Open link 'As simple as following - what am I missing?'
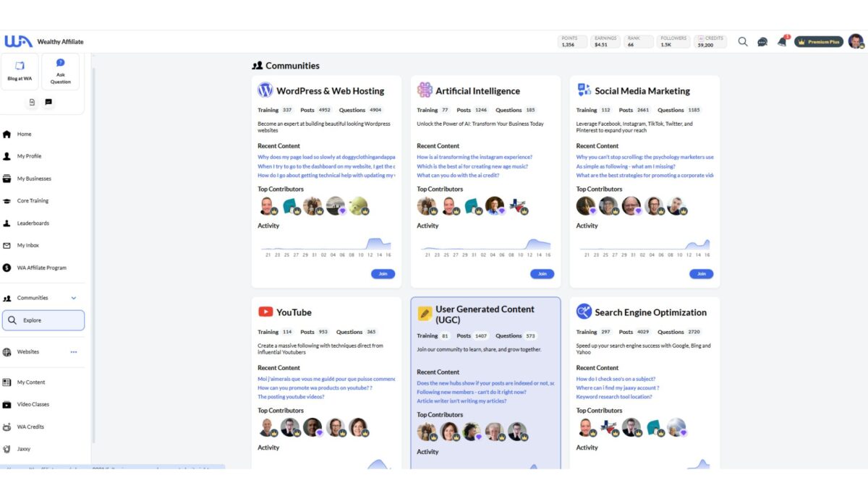 click(x=627, y=166)
